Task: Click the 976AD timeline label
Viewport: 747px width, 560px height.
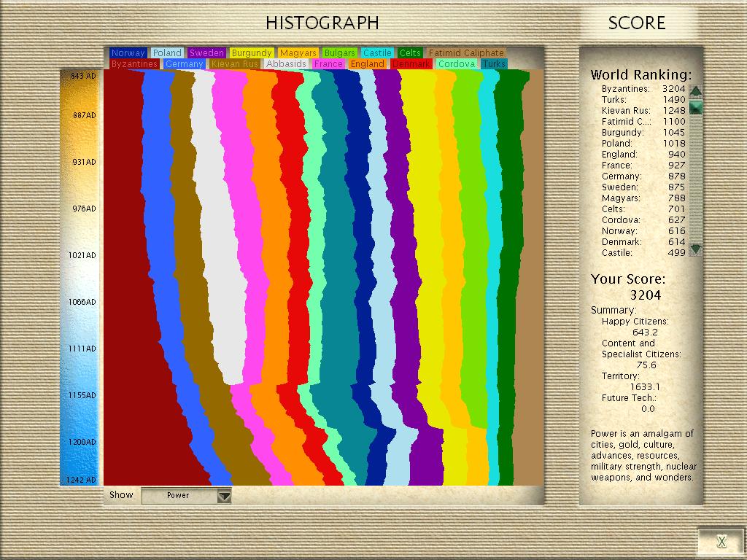Action: point(84,209)
